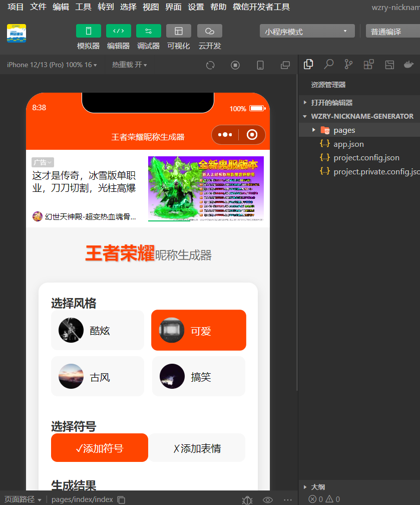The height and width of the screenshot is (505, 420).
Task: Toggle the 编辑器 editor panel button
Action: click(x=119, y=31)
